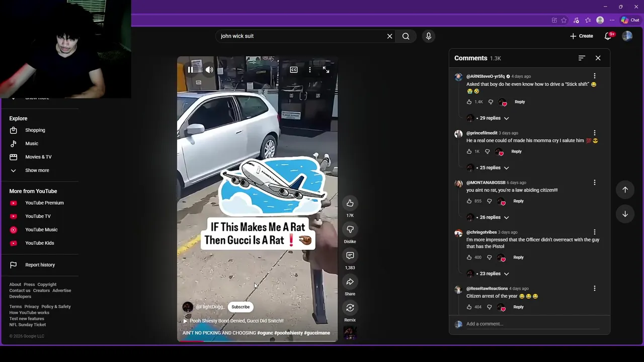Open options for @chrisgotvibes comment
Viewport: 644px width, 362px height.
pos(595,232)
